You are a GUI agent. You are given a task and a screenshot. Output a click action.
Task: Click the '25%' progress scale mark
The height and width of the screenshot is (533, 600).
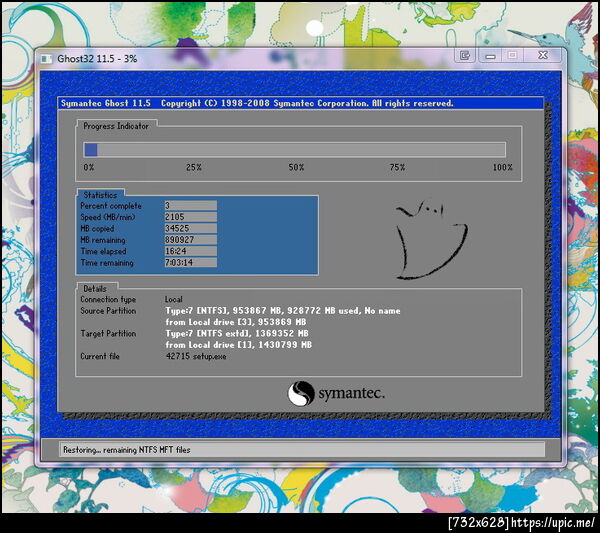[x=194, y=167]
